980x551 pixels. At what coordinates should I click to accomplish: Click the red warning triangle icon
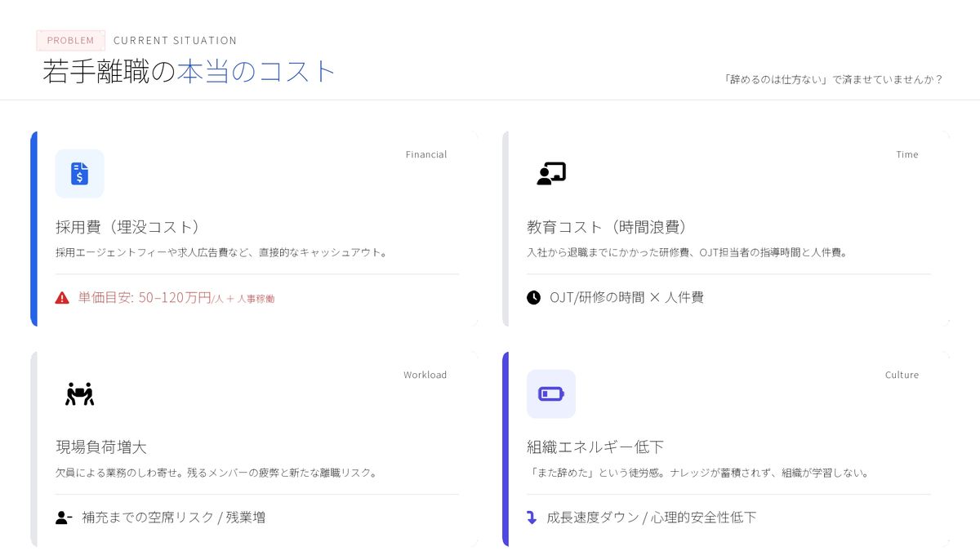[62, 298]
